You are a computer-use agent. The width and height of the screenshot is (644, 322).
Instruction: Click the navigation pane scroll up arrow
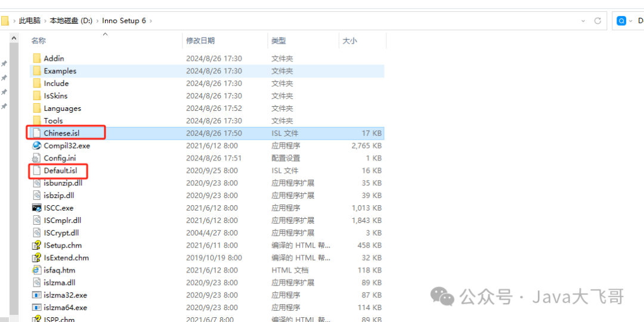[x=14, y=38]
